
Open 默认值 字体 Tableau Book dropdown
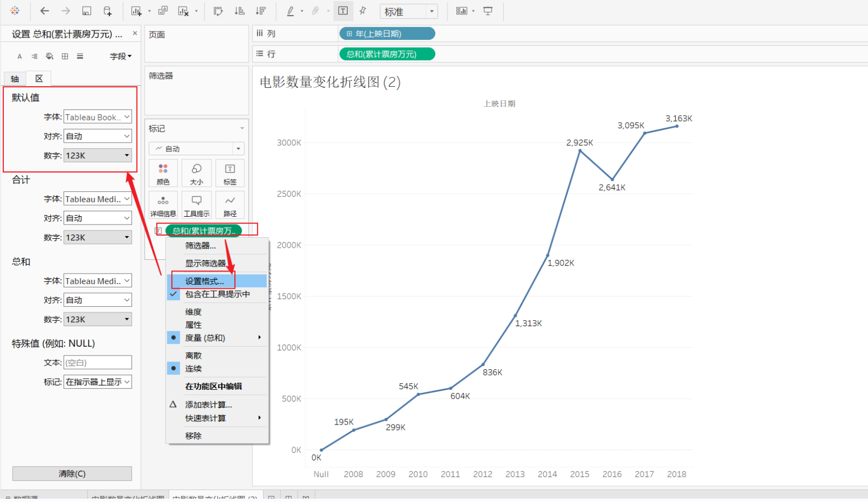click(98, 117)
